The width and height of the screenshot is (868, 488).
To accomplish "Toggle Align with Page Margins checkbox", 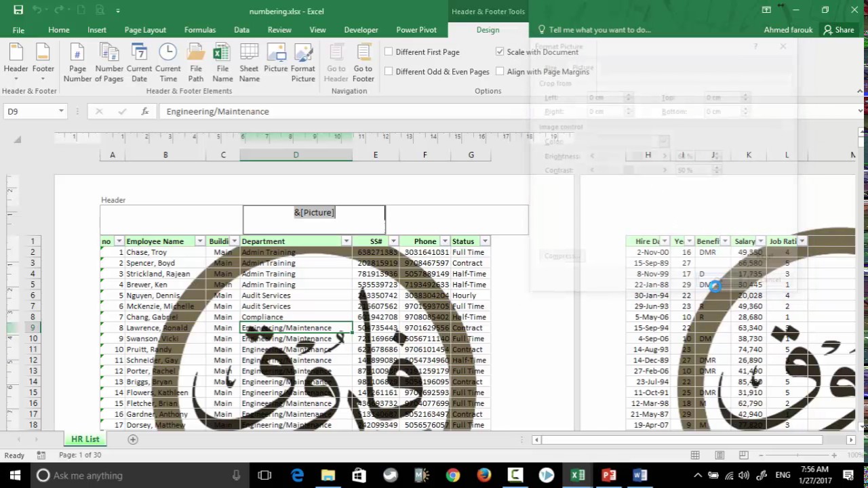I will pos(500,71).
